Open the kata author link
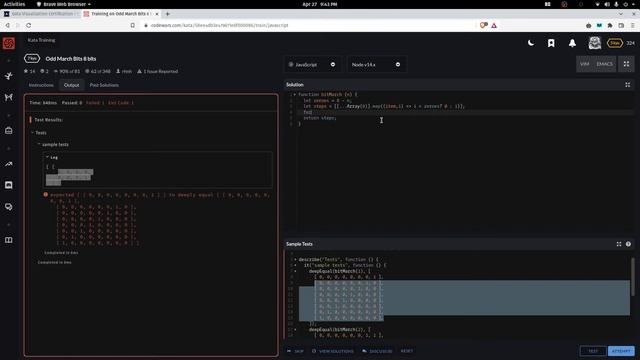This screenshot has width=640, height=360. pos(124,71)
